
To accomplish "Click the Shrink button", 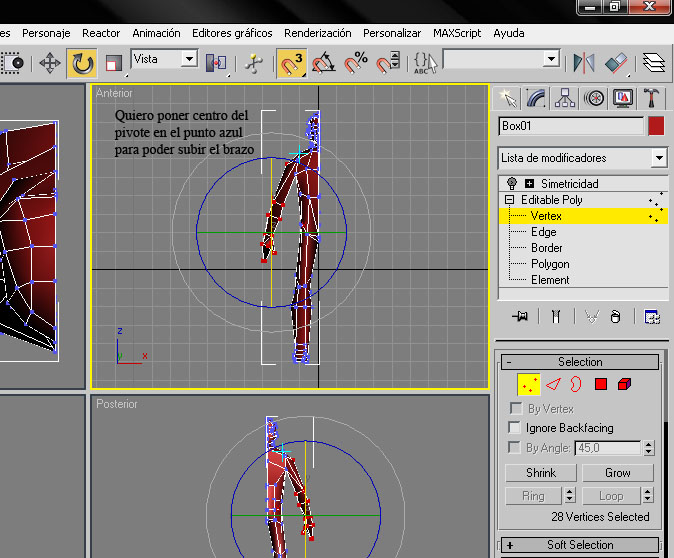I will tap(541, 472).
